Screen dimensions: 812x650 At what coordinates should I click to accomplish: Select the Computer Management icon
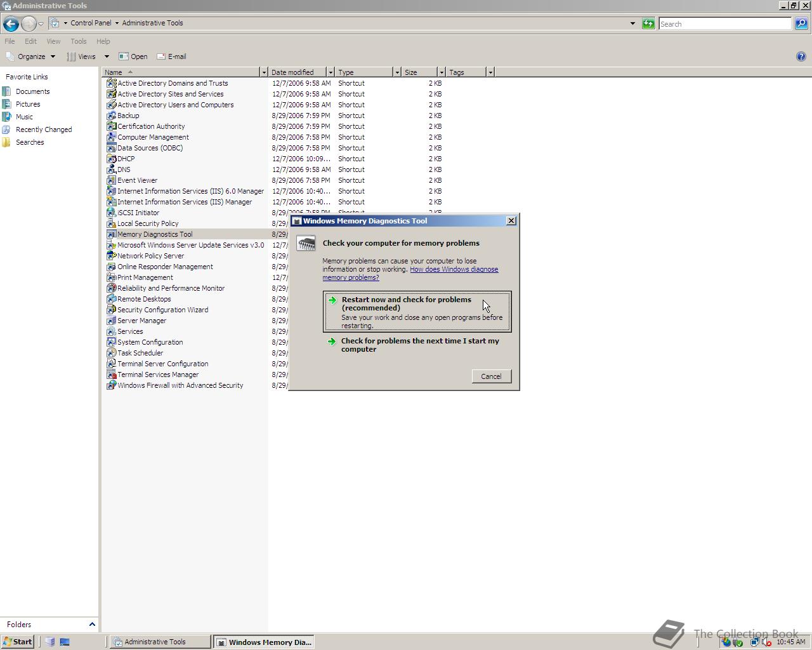pyautogui.click(x=111, y=137)
